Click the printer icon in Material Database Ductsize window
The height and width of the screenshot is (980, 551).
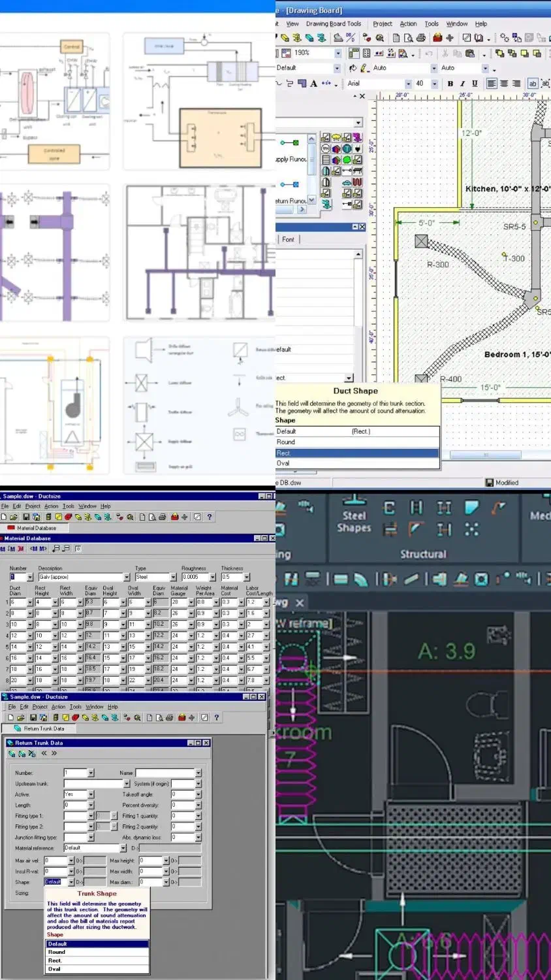[x=162, y=517]
